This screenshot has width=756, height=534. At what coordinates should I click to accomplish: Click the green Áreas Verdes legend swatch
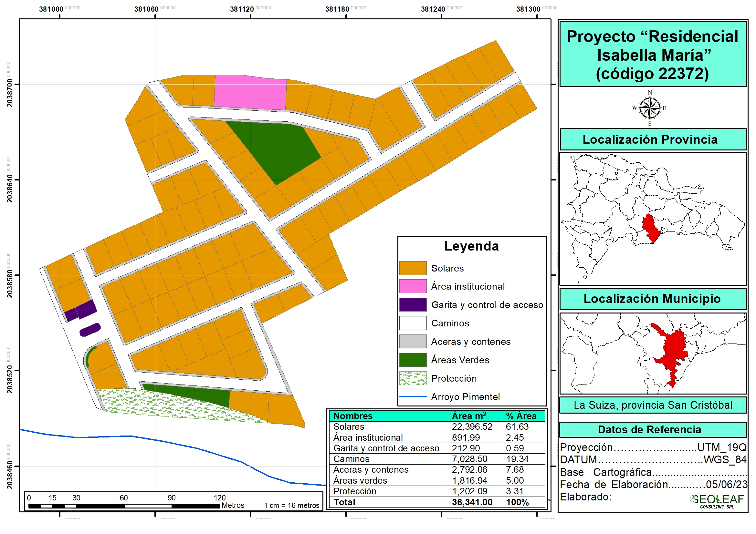pyautogui.click(x=413, y=360)
